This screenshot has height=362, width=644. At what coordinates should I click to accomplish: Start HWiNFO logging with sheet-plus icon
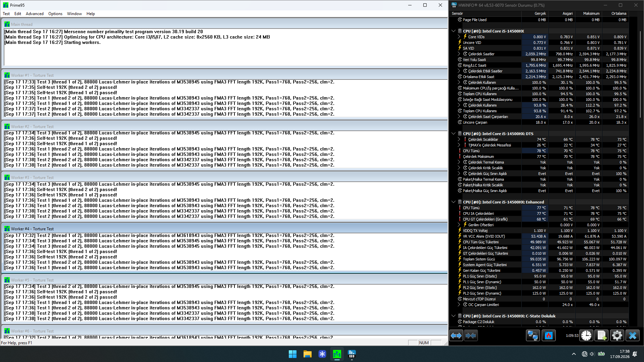click(601, 336)
